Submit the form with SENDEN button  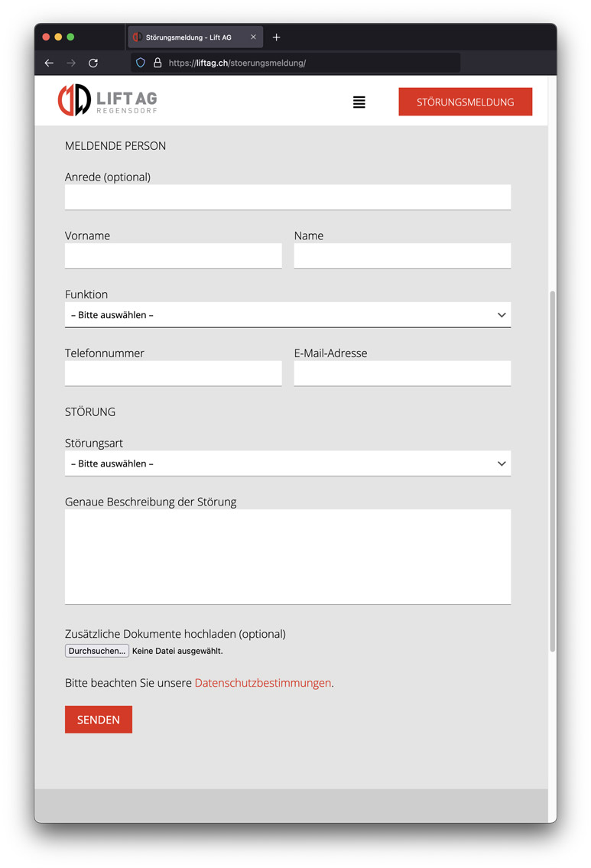coord(99,720)
